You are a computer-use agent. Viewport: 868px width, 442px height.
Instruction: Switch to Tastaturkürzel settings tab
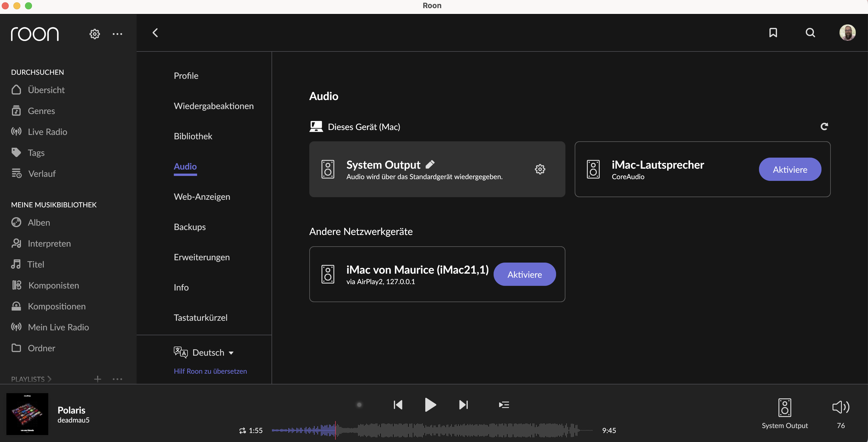click(201, 317)
